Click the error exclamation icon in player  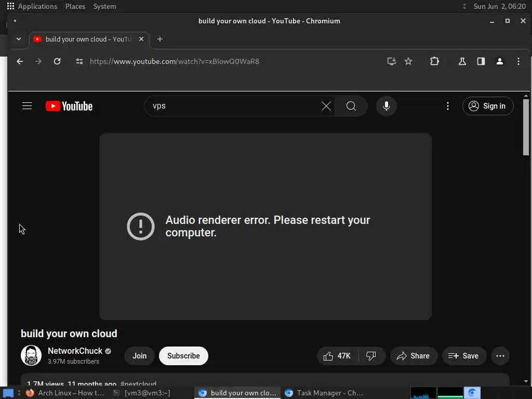140,227
